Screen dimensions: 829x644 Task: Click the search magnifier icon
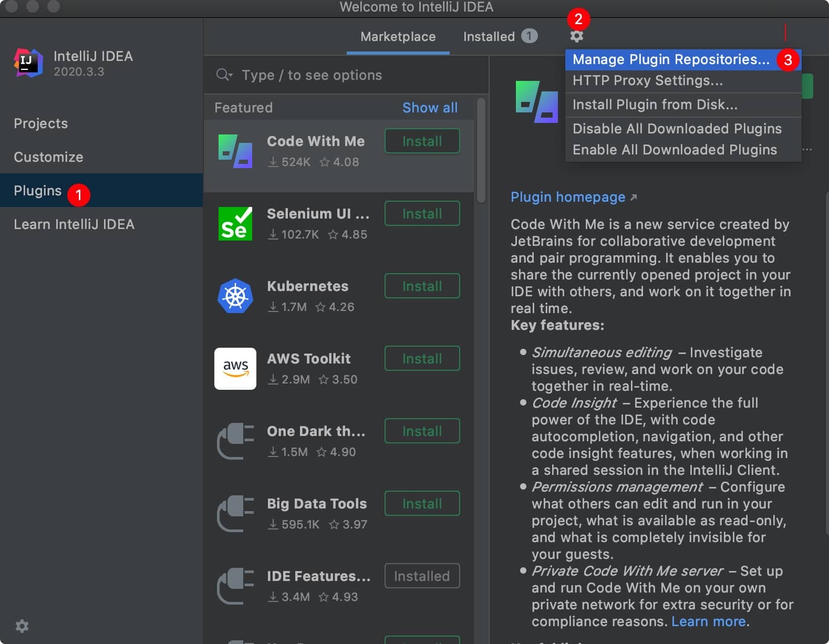pos(224,75)
